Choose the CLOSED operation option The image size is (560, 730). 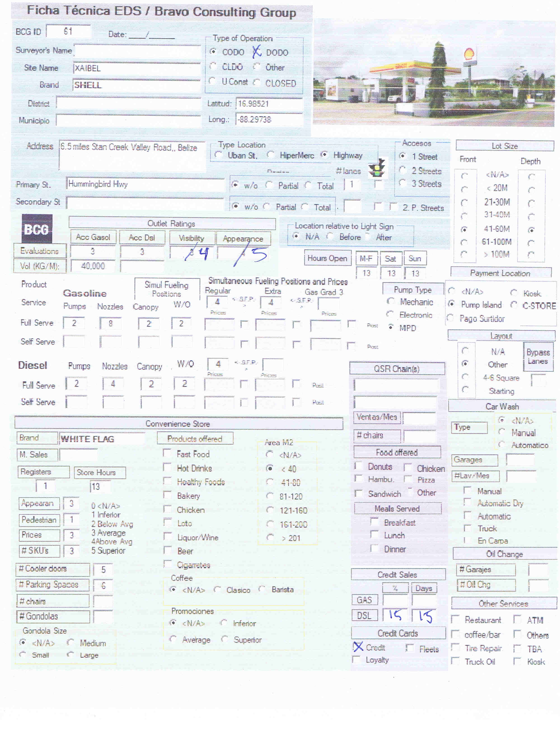pyautogui.click(x=256, y=83)
